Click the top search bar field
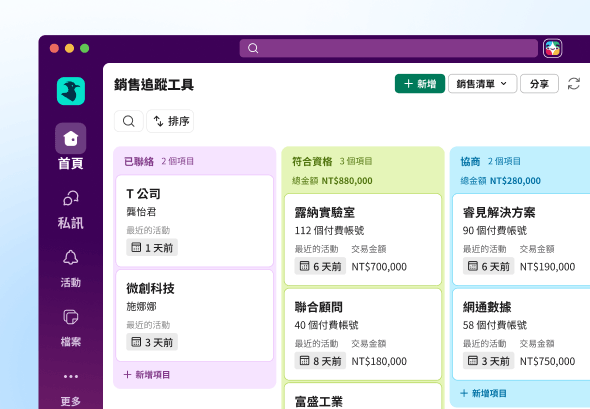The height and width of the screenshot is (409, 590). [389, 48]
